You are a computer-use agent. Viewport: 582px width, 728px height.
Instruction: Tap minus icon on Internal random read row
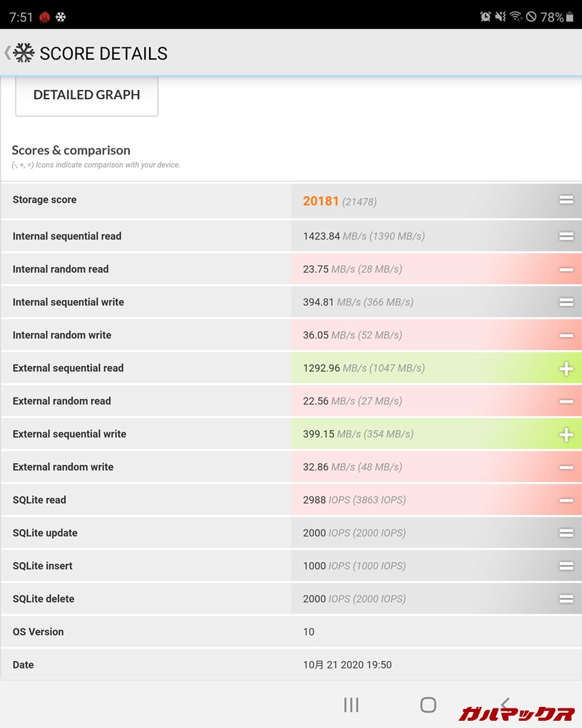coord(566,269)
